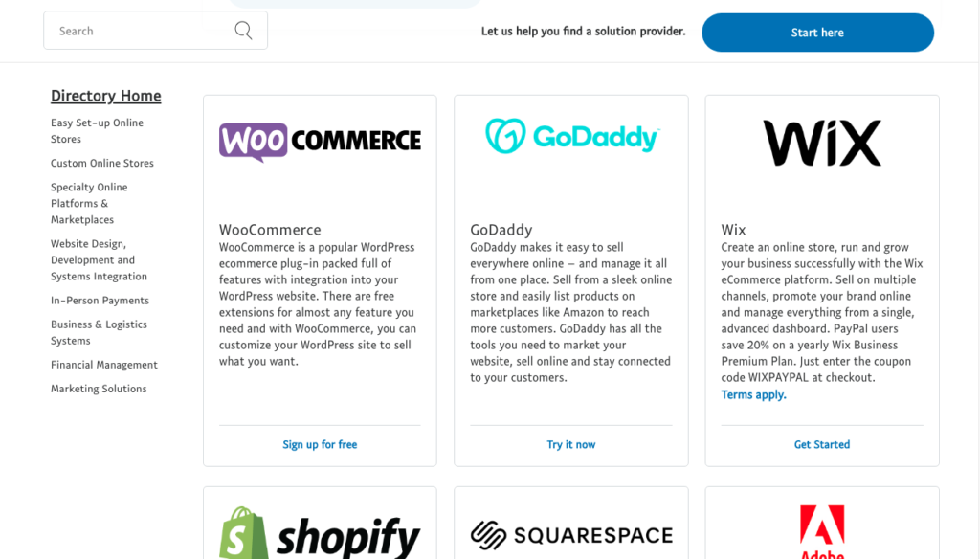Click the Adobe logo
The width and height of the screenshot is (980, 559).
[822, 531]
